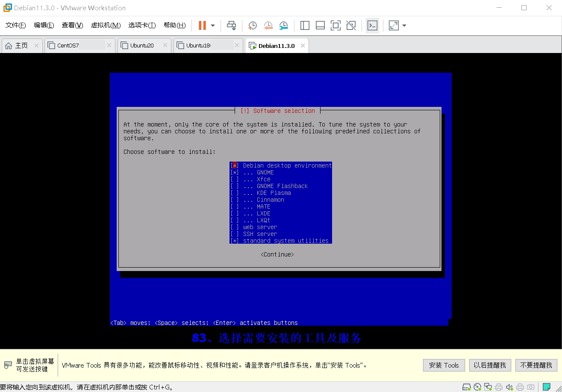Click the hard disk status icon
The image size is (562, 392).
[467, 387]
